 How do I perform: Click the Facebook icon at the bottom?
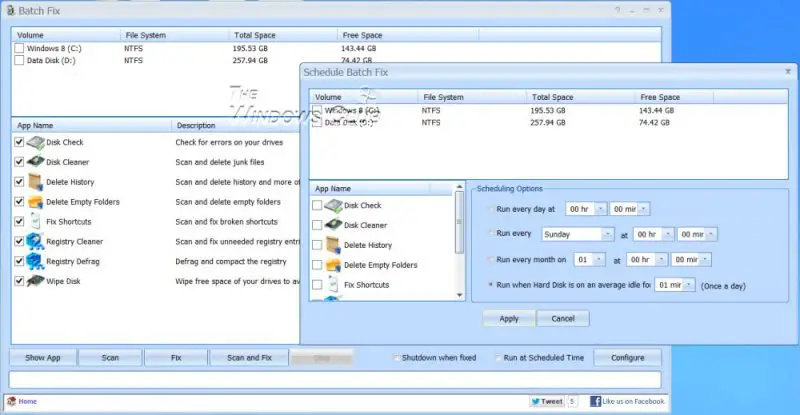tap(595, 401)
